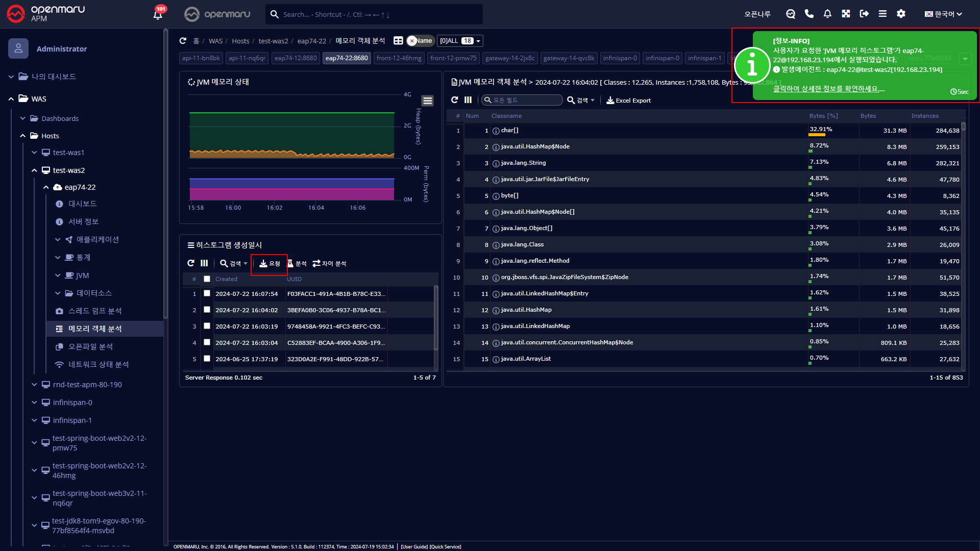Image resolution: width=980 pixels, height=551 pixels.
Task: Click the notification bell with 101 badge
Action: pos(158,14)
